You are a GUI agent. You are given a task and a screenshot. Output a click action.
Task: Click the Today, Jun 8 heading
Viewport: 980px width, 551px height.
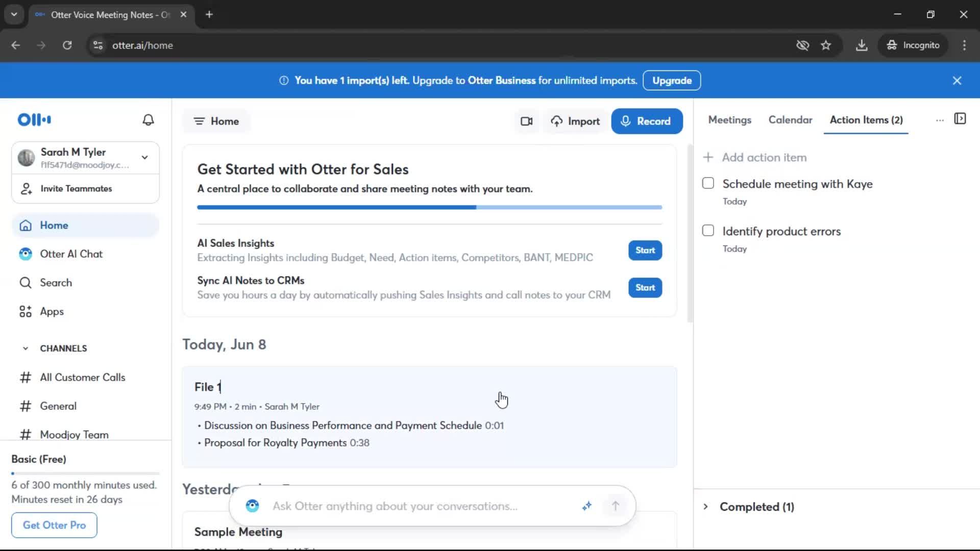pos(224,345)
